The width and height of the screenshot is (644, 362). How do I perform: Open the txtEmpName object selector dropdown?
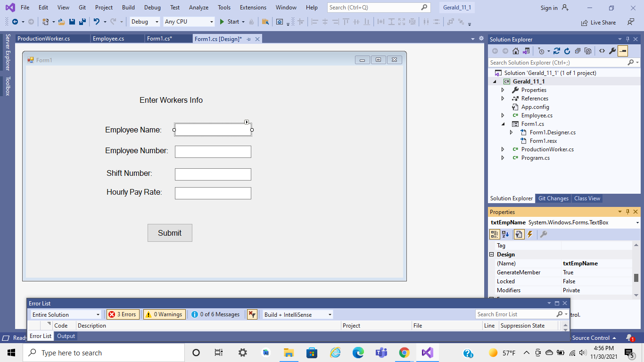(637, 222)
